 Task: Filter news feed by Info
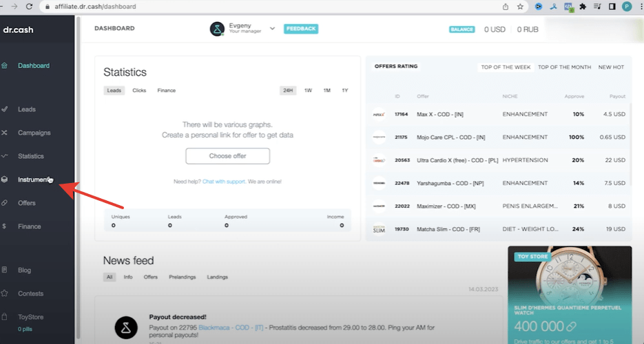pos(128,277)
